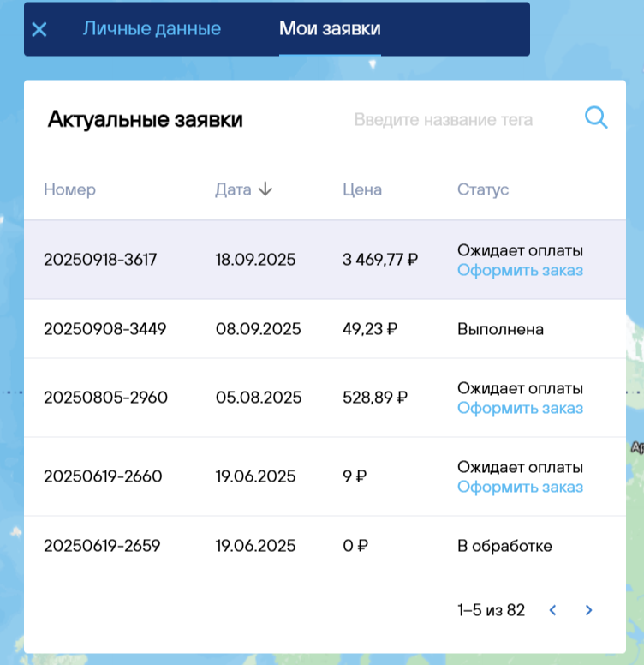Click Оформить заказ for request 20250619-2660

[520, 487]
